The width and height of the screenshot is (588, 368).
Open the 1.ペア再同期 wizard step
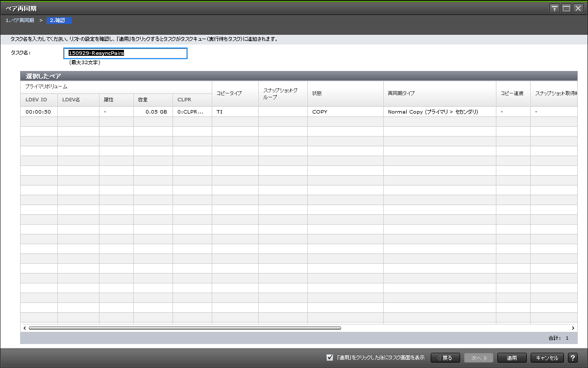coord(20,21)
